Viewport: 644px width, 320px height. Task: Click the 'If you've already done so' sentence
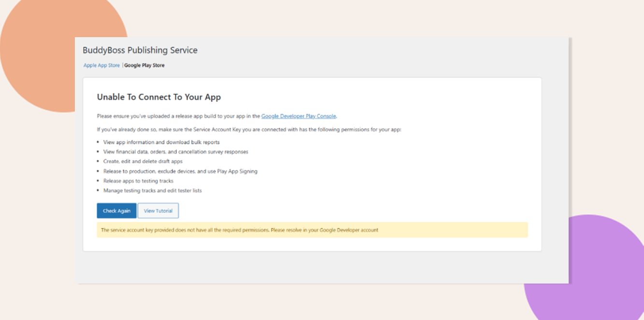pyautogui.click(x=249, y=130)
